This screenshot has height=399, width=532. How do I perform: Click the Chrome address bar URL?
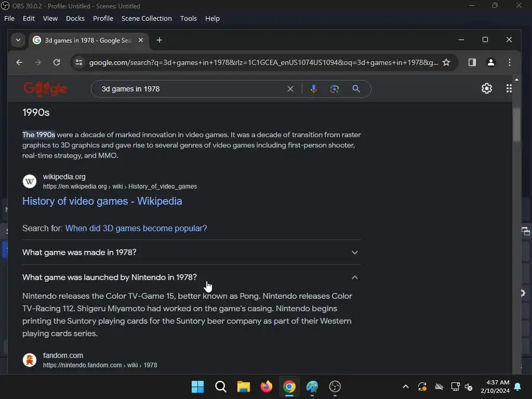tap(263, 62)
